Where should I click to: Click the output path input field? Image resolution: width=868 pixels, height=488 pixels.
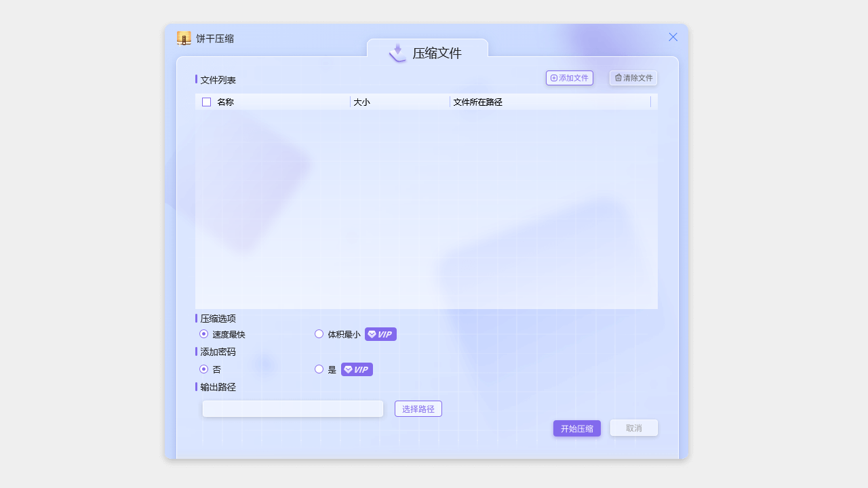tap(293, 408)
